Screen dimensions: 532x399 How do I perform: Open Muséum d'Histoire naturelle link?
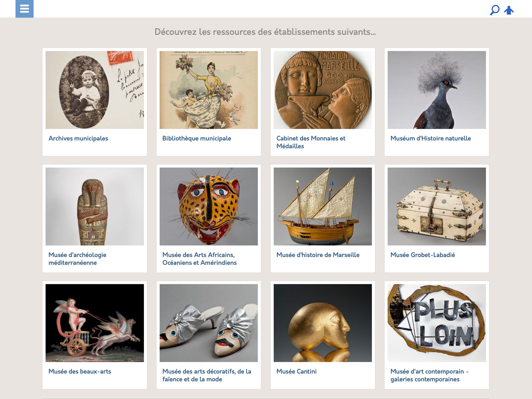[x=430, y=138]
